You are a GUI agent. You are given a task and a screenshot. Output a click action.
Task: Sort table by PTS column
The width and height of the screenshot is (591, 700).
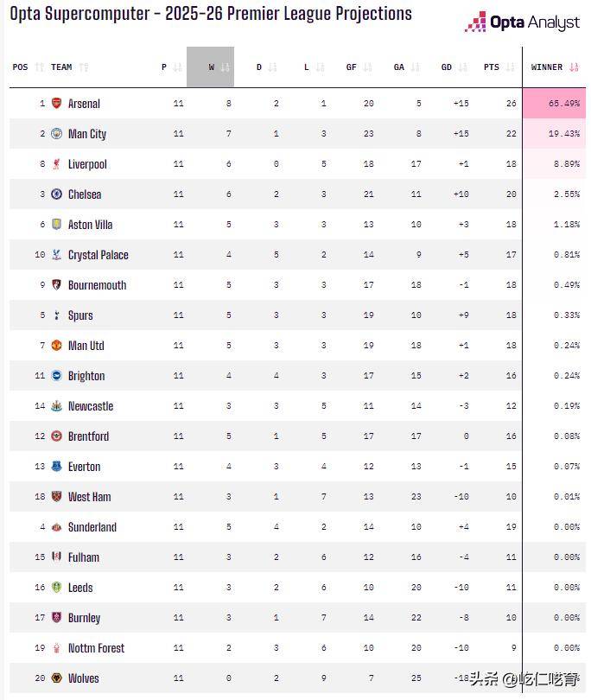[497, 67]
